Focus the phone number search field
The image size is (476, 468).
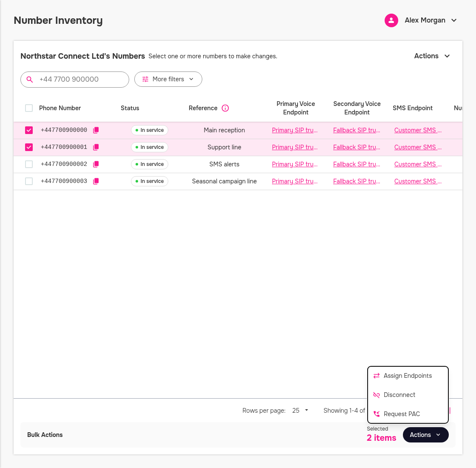click(75, 79)
